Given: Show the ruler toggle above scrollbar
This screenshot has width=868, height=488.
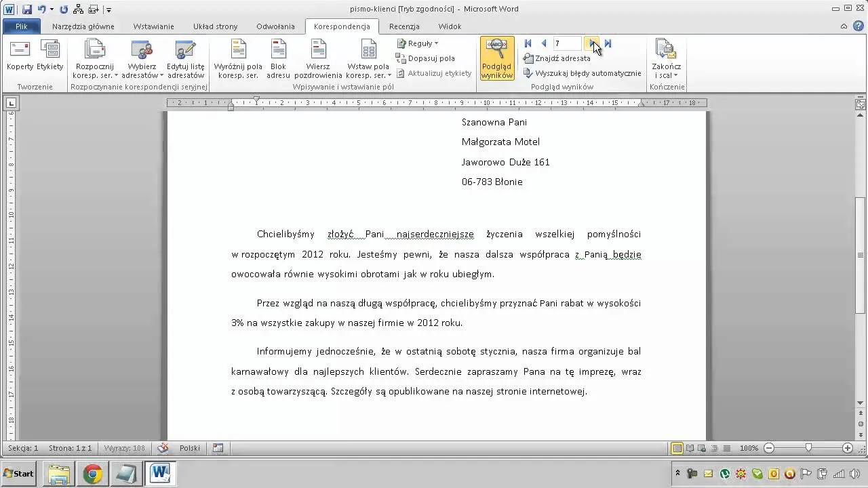Looking at the screenshot, I should 860,103.
